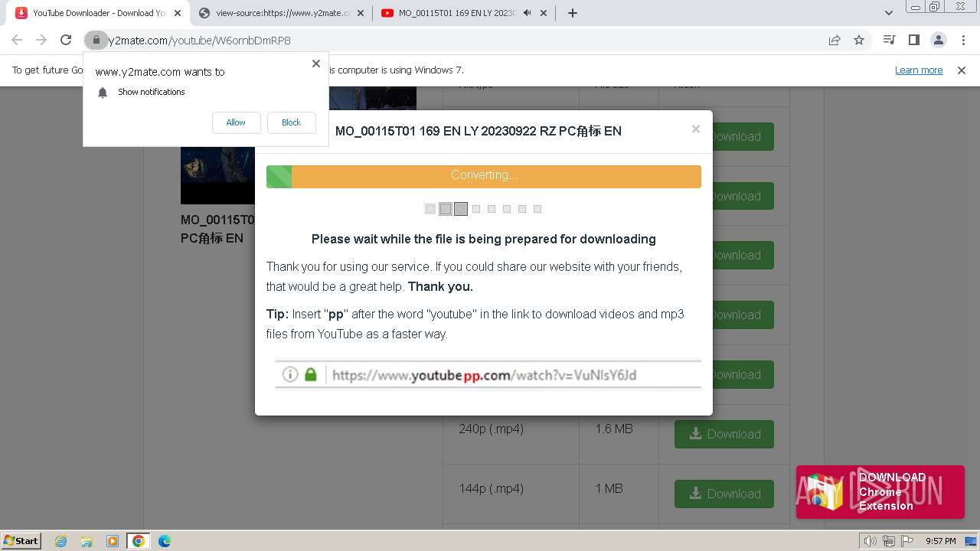Open the network tray icon
This screenshot has height=551, width=980.
point(888,541)
